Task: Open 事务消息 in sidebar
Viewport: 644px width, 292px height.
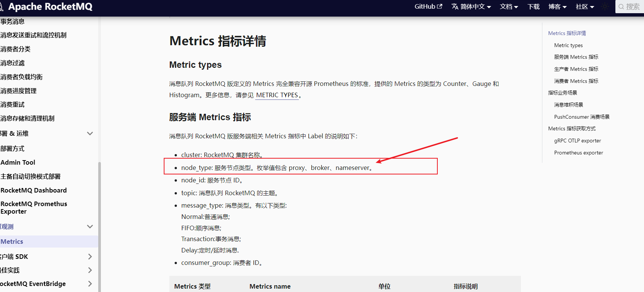Action: (x=12, y=21)
